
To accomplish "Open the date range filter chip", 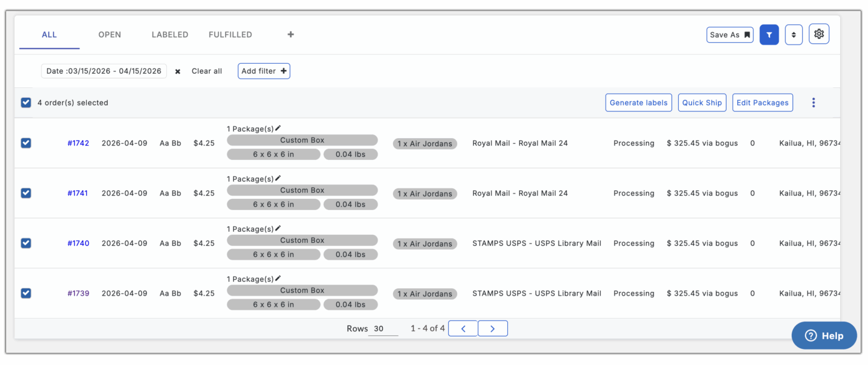I will [104, 71].
